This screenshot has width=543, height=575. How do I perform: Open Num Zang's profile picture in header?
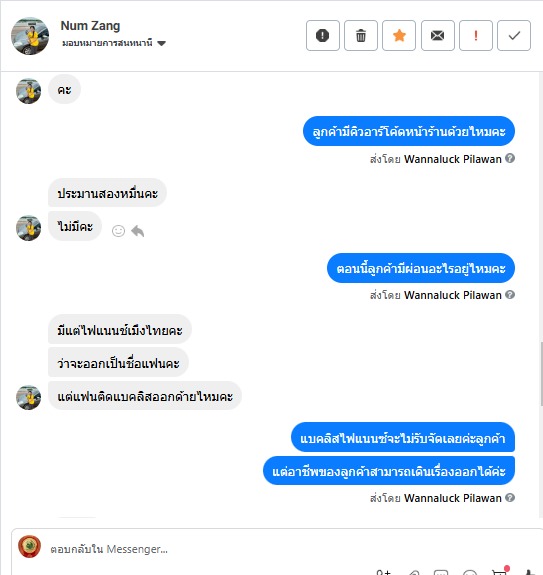tap(30, 36)
